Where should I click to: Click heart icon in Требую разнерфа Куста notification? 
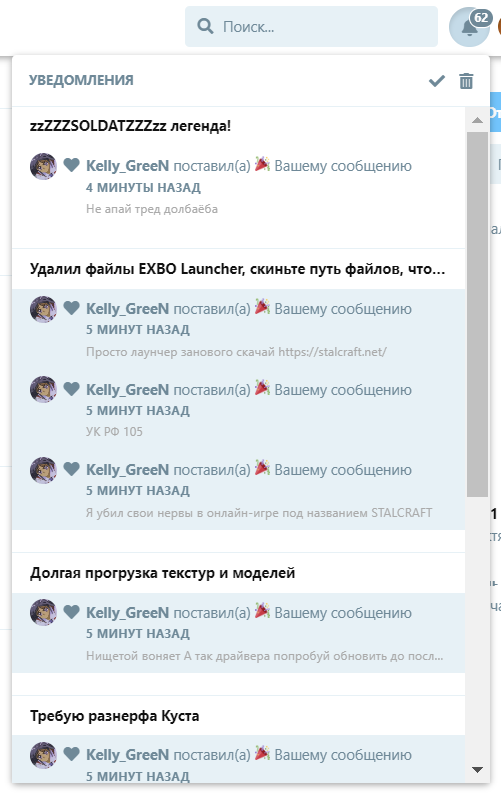pos(72,754)
